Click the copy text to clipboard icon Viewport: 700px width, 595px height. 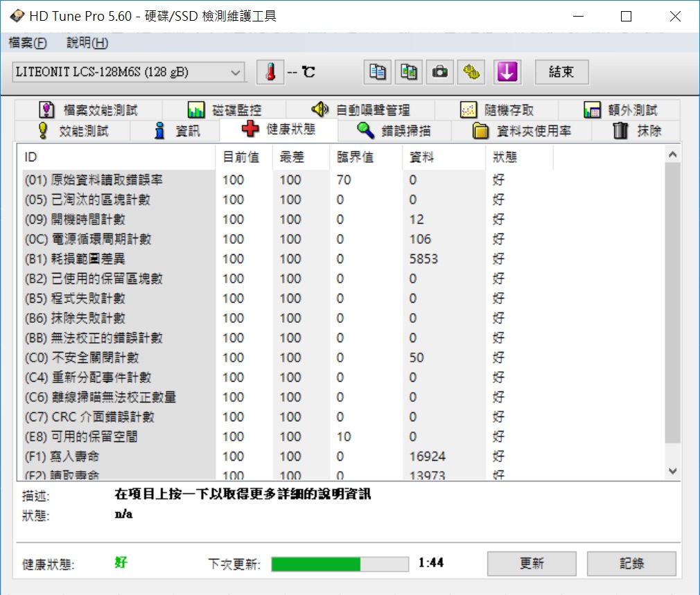pyautogui.click(x=378, y=72)
